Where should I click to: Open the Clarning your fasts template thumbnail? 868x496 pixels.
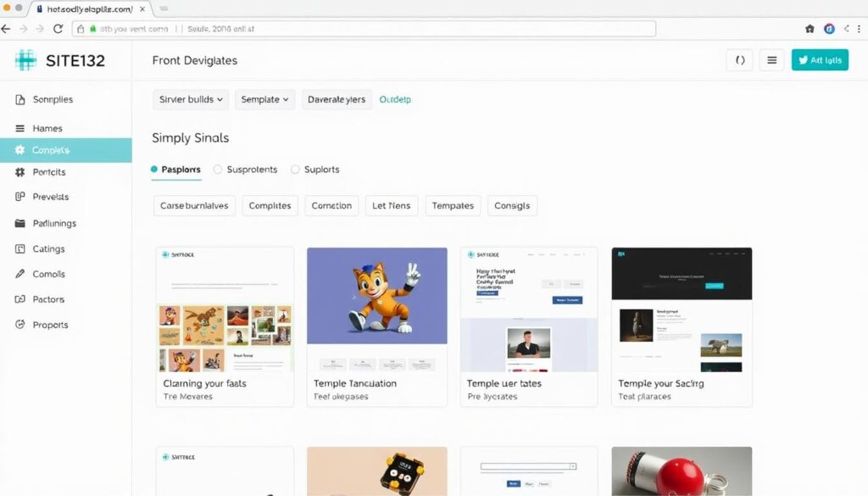[225, 309]
